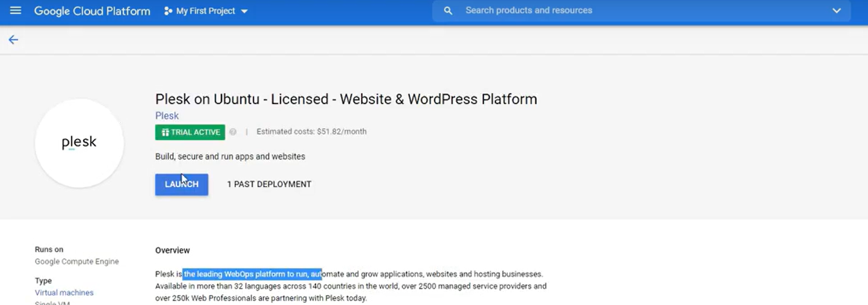
Task: Go back using the left arrow
Action: click(x=13, y=40)
